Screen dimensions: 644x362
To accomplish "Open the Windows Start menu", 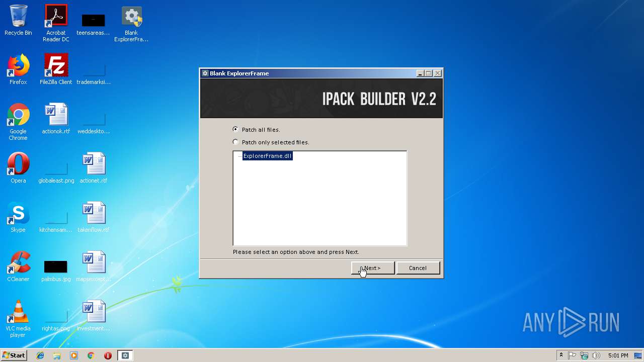I will (x=14, y=355).
